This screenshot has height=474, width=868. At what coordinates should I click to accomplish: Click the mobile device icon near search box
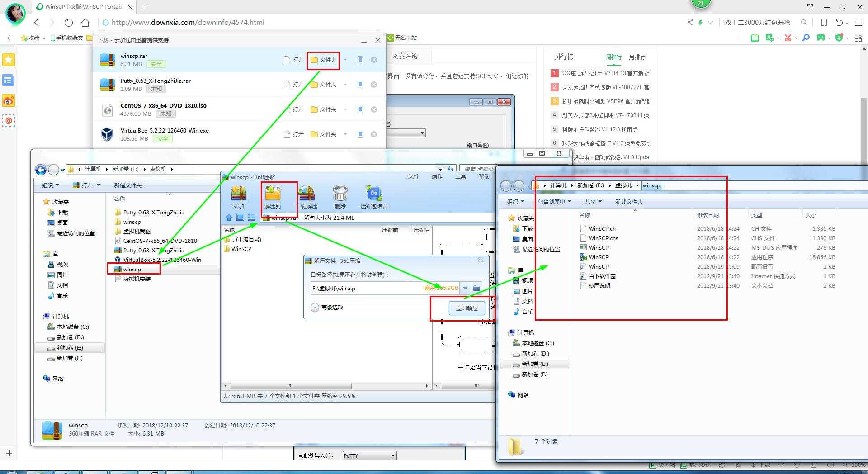pos(824,22)
